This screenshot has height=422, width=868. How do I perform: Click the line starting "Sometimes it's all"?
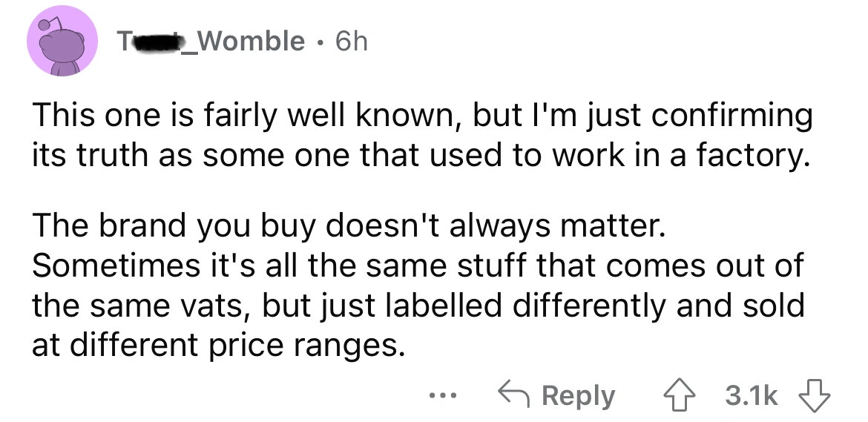(417, 265)
